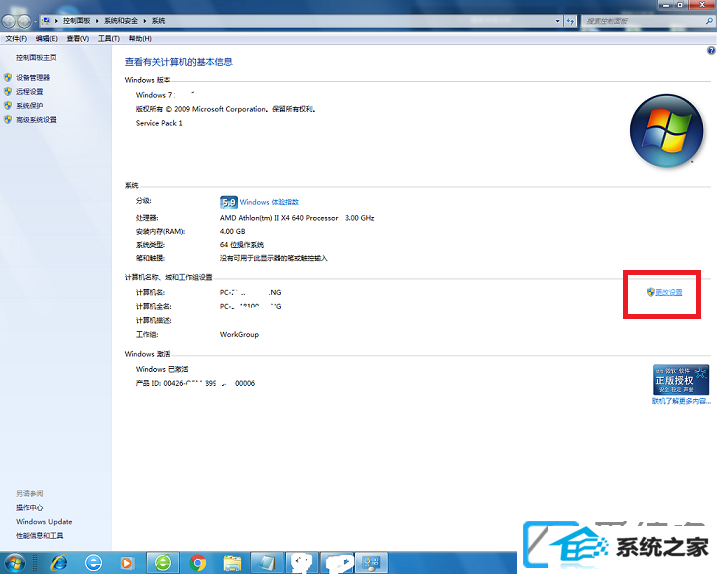
Task: Click the 正版授权 genuine badge
Action: 681,380
